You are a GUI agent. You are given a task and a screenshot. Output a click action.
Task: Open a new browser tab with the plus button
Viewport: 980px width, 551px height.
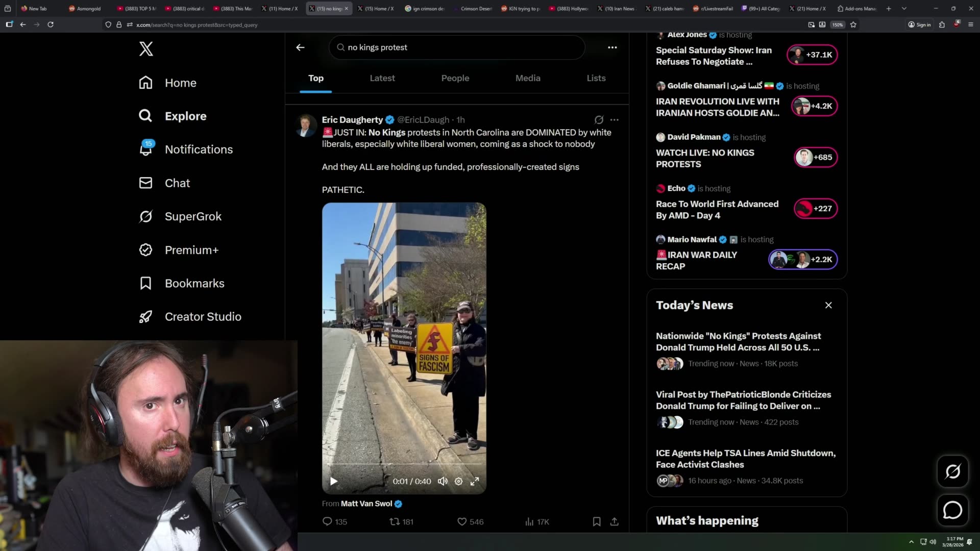889,9
